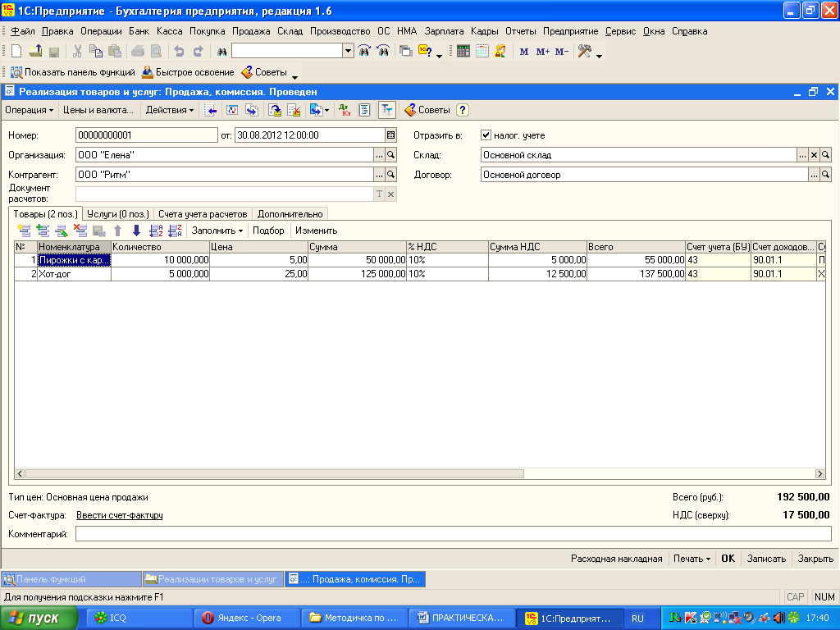This screenshot has width=840, height=630.
Task: Click into the Комментарий input field
Action: [453, 533]
